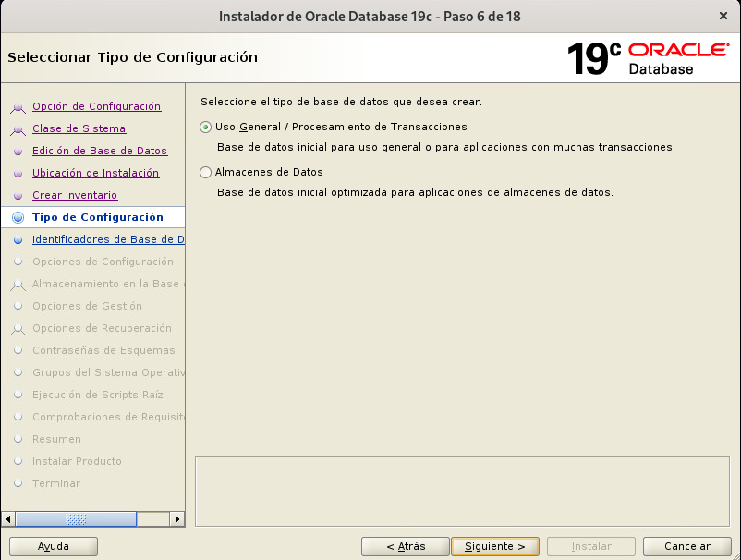
Task: Close the Oracle installer window
Action: (722, 17)
